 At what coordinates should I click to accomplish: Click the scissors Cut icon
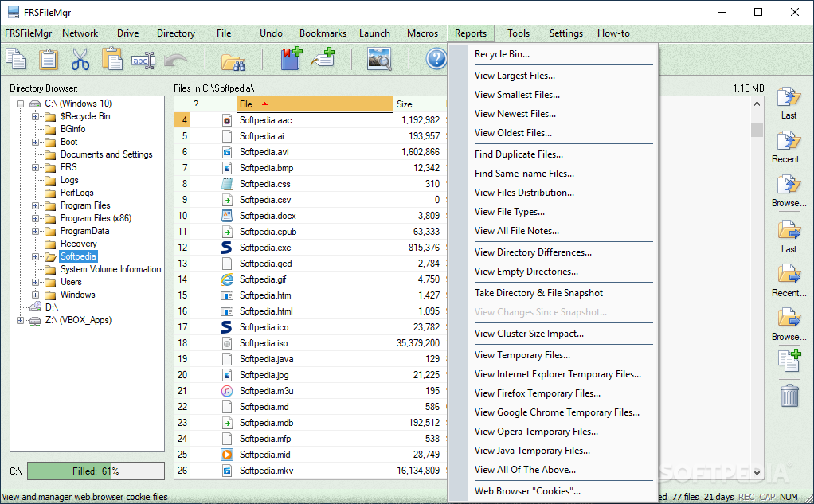tap(80, 59)
